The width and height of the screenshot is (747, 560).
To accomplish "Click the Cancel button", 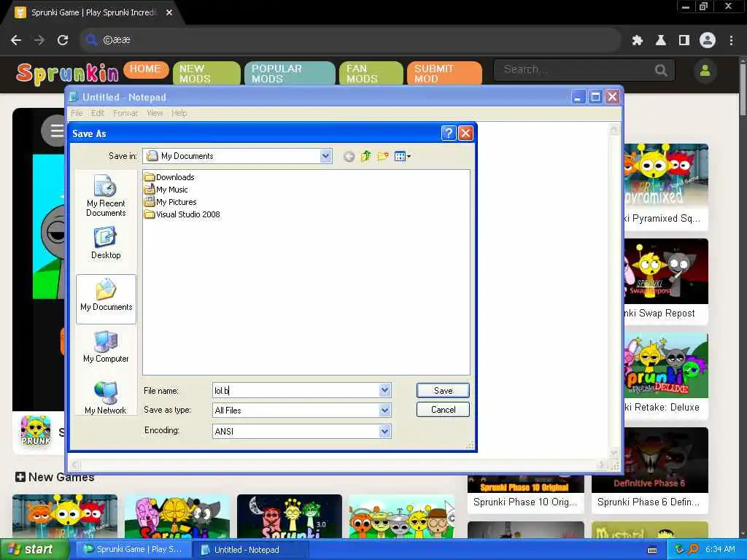I will tap(443, 410).
